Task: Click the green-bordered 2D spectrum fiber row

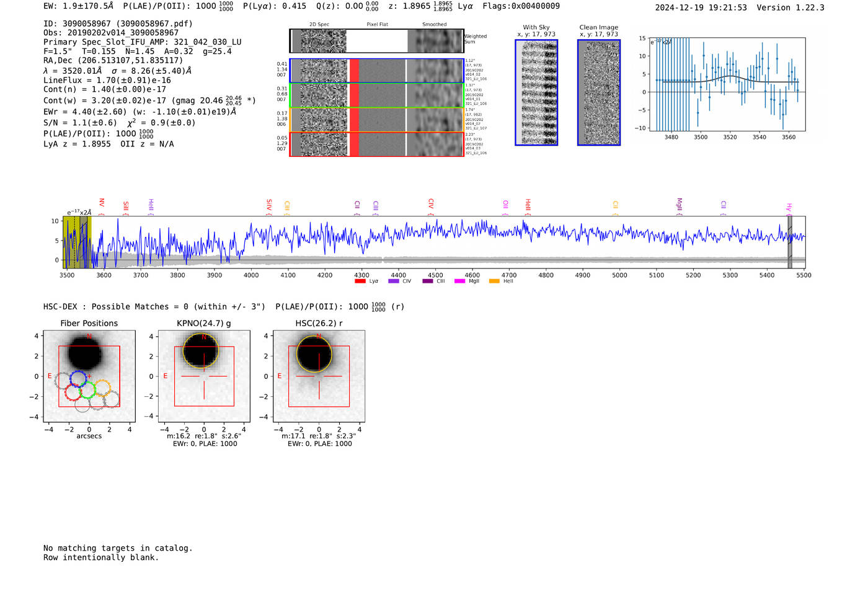Action: coord(377,96)
